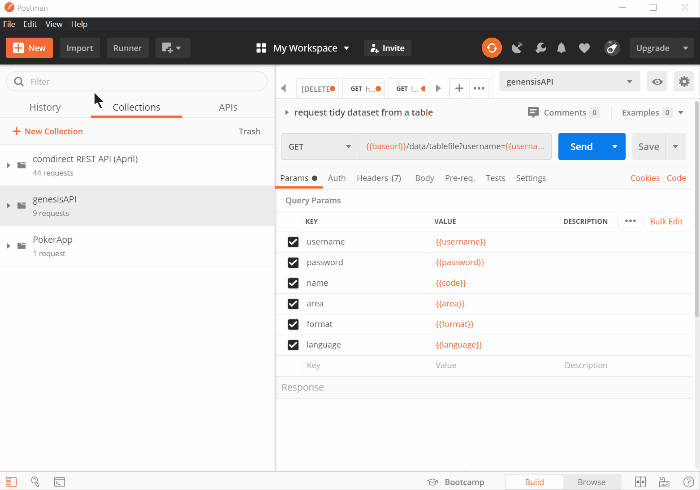700x490 pixels.
Task: Open query params column options dots
Action: 630,221
